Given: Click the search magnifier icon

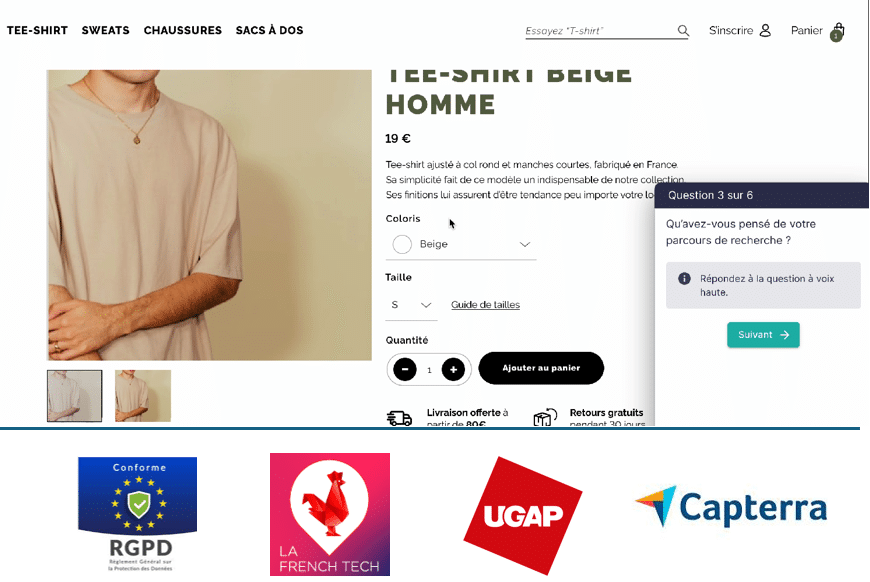Looking at the screenshot, I should pos(683,31).
